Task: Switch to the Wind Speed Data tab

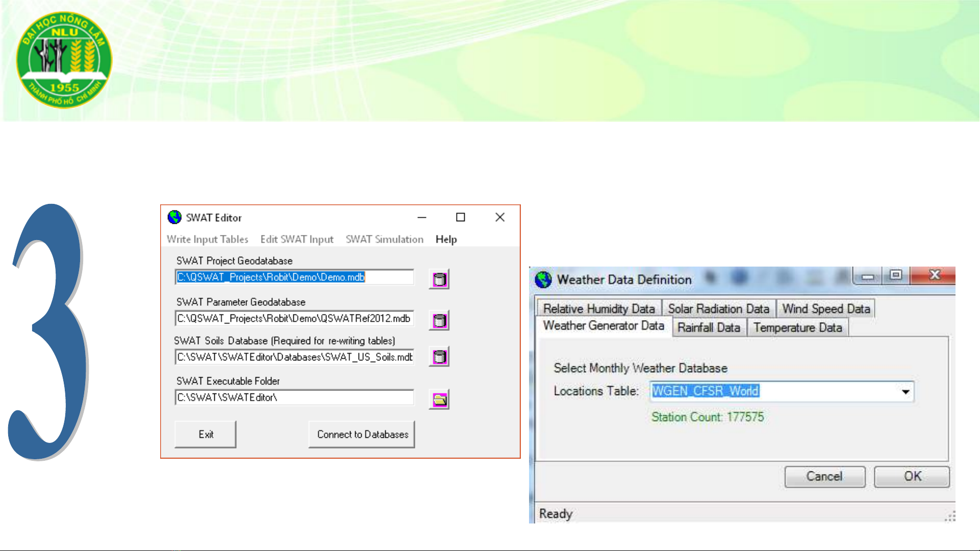Action: point(826,308)
